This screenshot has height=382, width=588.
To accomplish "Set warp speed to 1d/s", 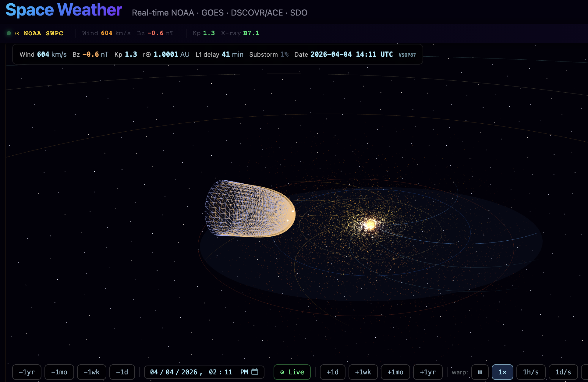I will point(563,372).
